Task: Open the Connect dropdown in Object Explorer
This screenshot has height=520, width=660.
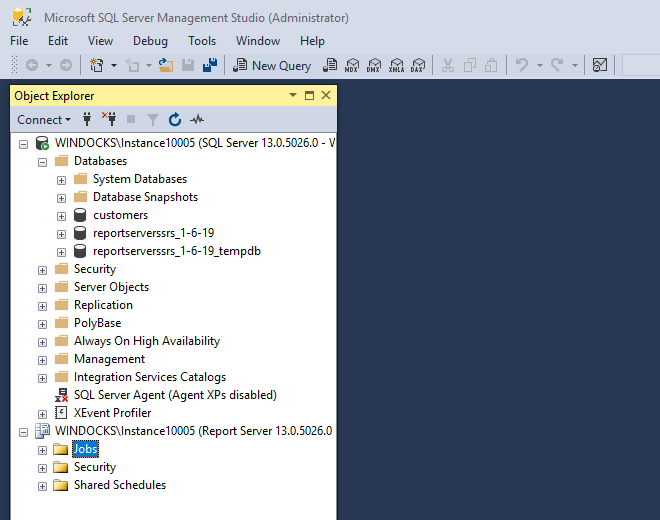Action: click(44, 120)
